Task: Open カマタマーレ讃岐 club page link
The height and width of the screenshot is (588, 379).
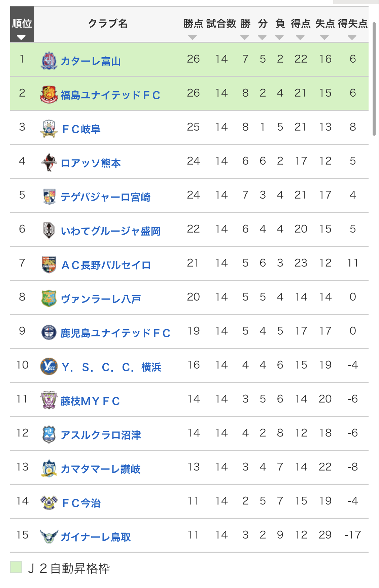Action: pos(100,469)
